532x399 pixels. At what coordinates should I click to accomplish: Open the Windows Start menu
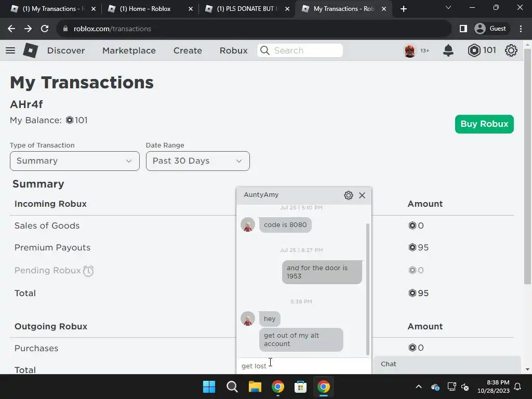[x=209, y=387]
